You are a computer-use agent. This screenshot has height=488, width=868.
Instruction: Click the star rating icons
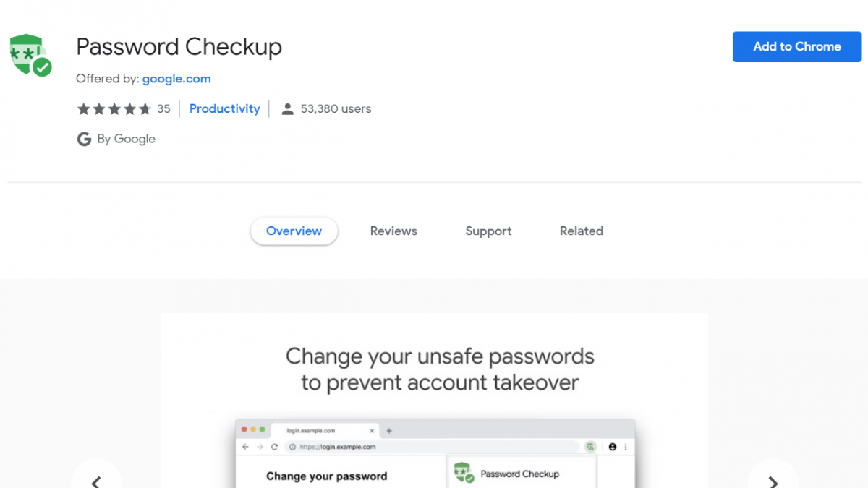click(x=114, y=109)
